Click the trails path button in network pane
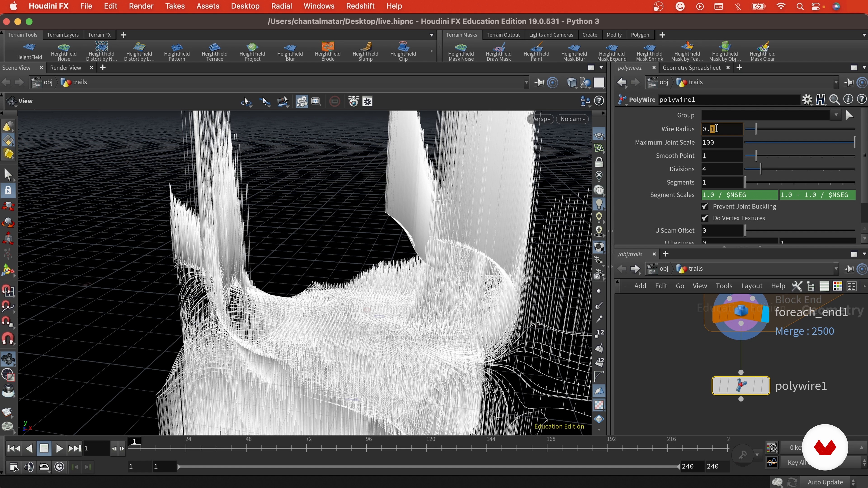868x488 pixels. 690,269
